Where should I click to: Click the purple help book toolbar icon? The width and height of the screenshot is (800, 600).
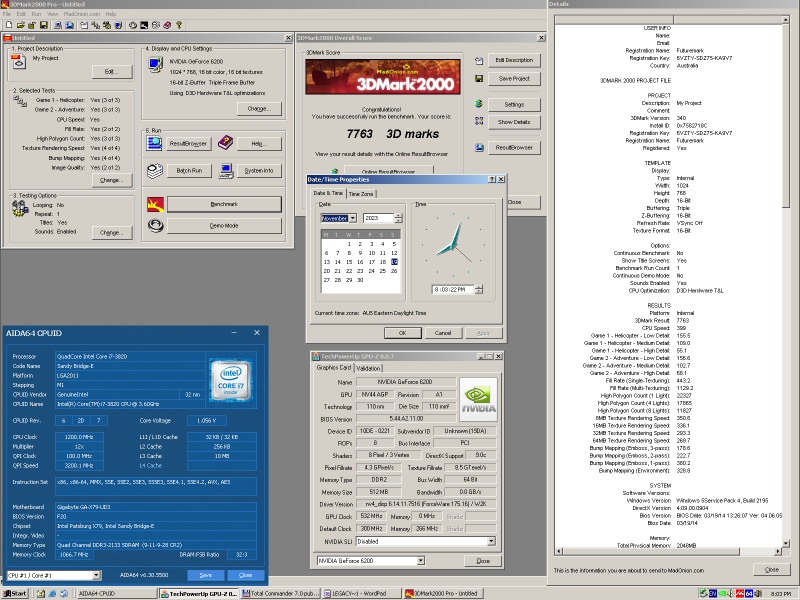coord(167,24)
